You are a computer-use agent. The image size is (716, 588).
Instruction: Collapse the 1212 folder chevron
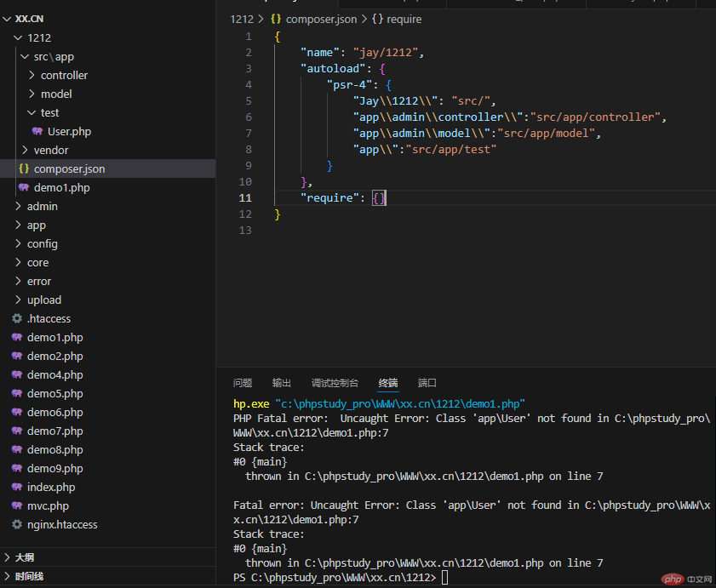tap(18, 37)
